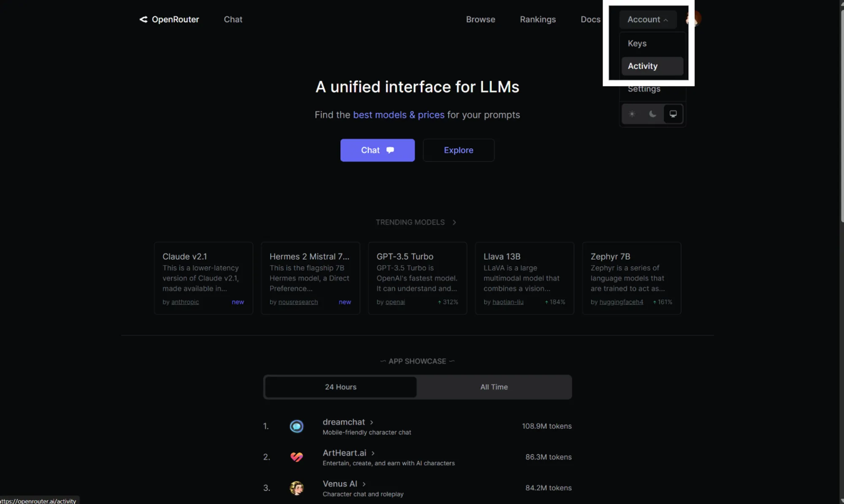Image resolution: width=844 pixels, height=504 pixels.
Task: Expand Trending Models section arrow
Action: pyautogui.click(x=454, y=222)
